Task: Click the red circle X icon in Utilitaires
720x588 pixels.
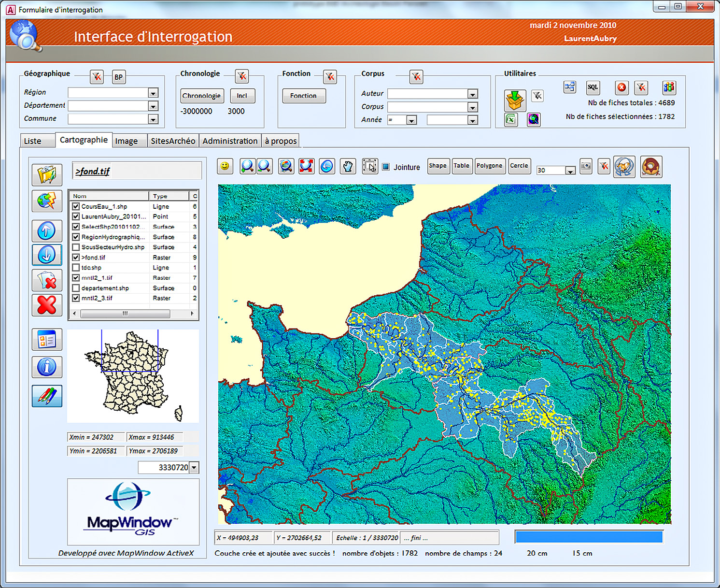Action: (x=622, y=87)
